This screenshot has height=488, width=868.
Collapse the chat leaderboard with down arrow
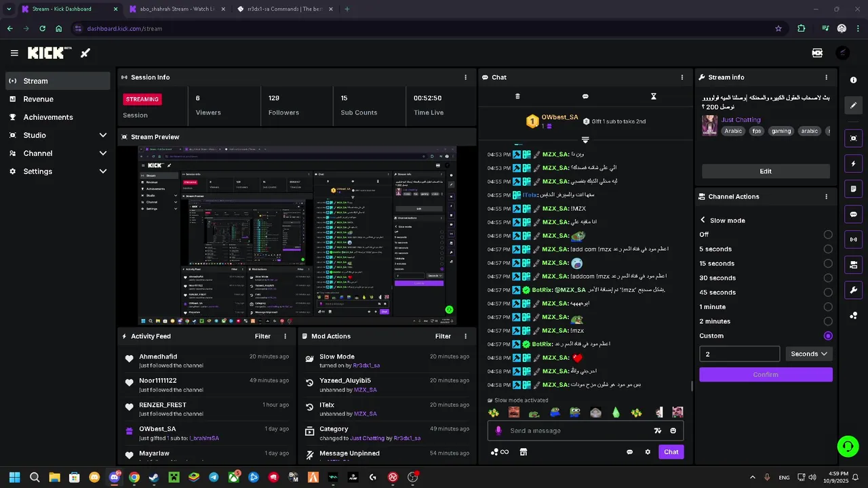[585, 140]
